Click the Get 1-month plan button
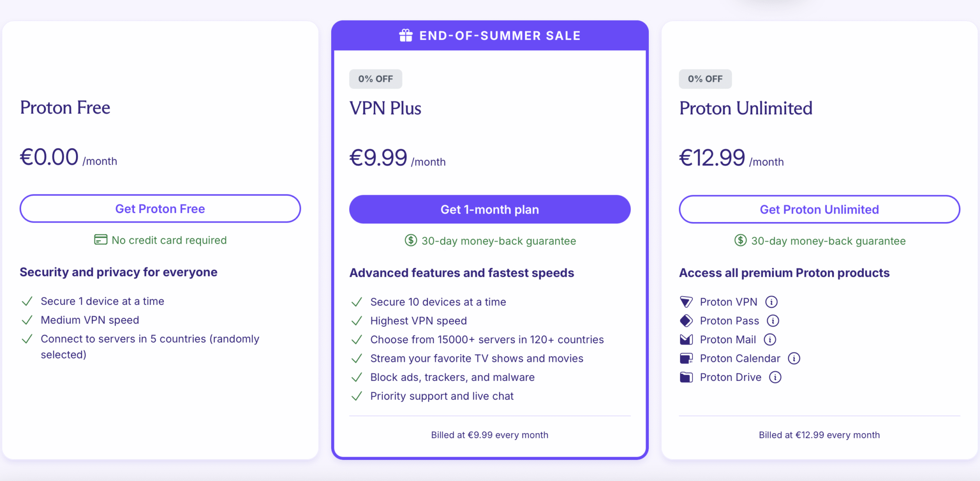980x481 pixels. coord(490,209)
